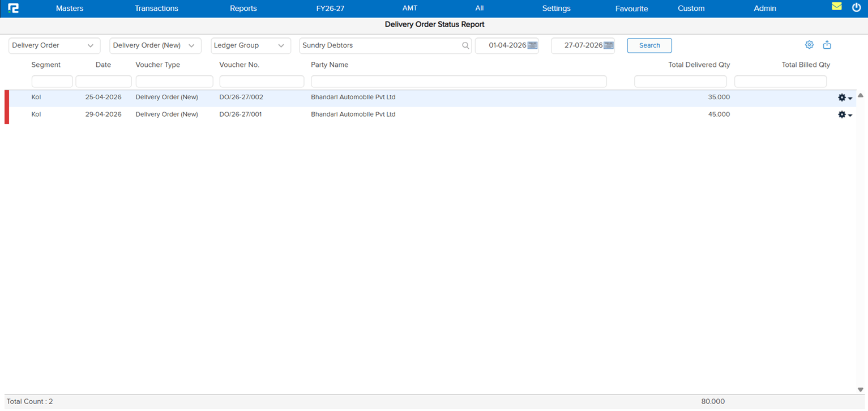Click the scroll down arrow of the grid
The image size is (868, 411).
(861, 390)
